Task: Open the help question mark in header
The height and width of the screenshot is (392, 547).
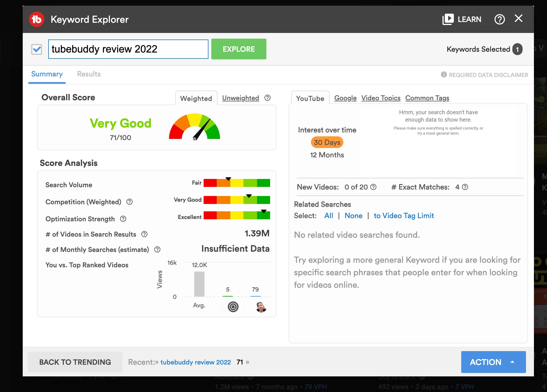Action: pos(500,19)
